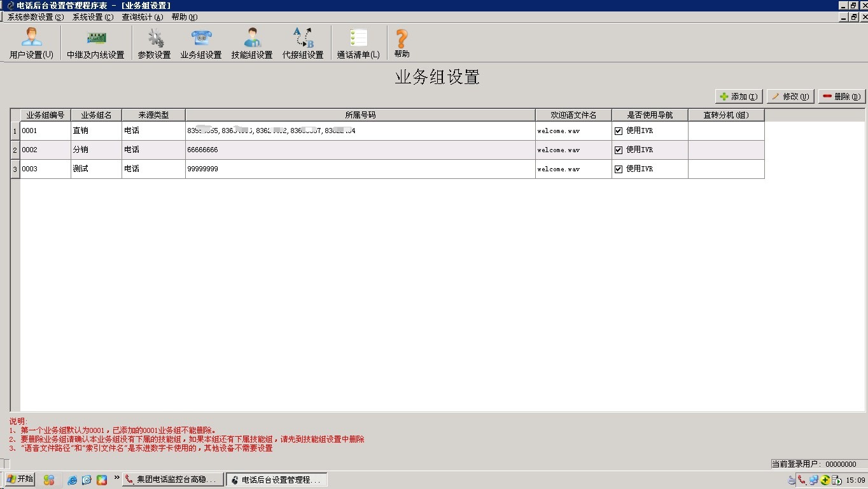This screenshot has height=489, width=868.
Task: Select row number 3 header
Action: [15, 169]
